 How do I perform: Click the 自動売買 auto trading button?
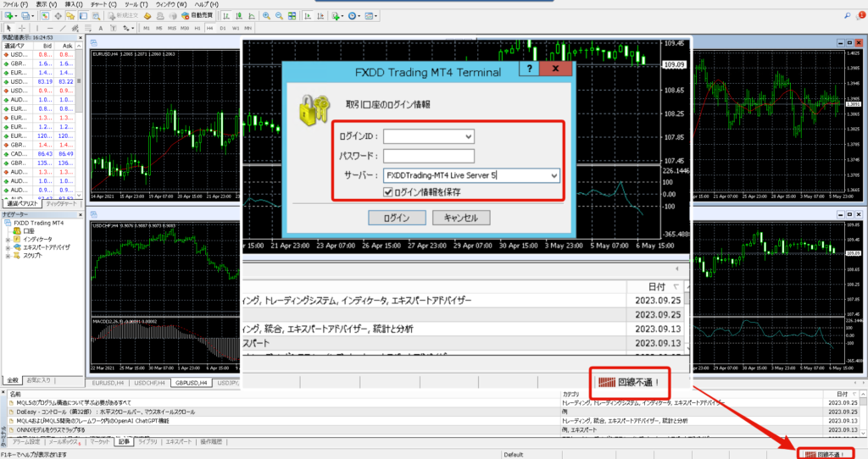[197, 16]
